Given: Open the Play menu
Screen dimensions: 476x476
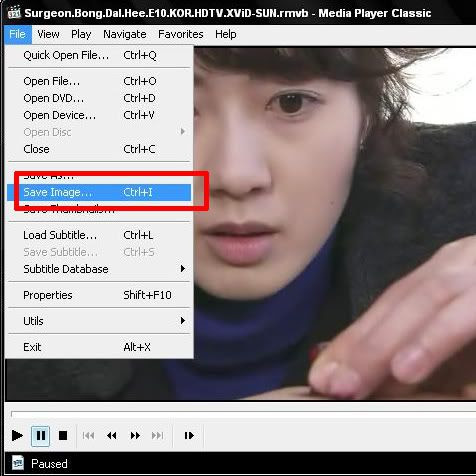Looking at the screenshot, I should pyautogui.click(x=81, y=34).
